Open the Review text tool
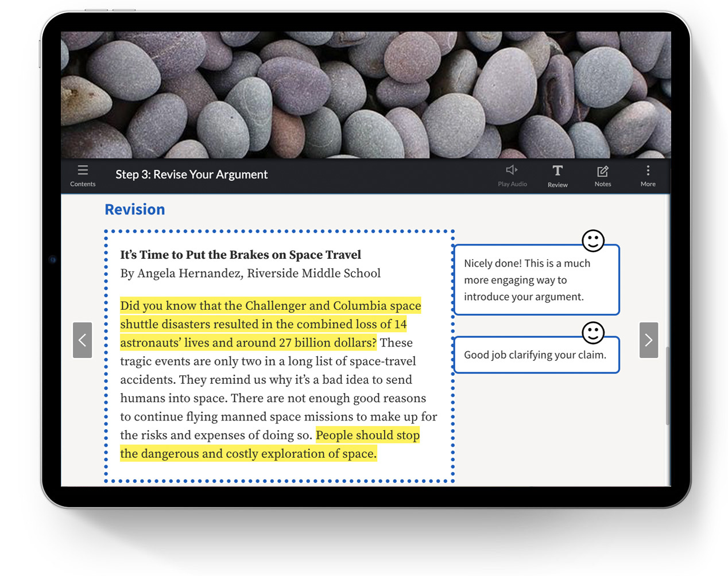Screen dimensions: 728x576 click(x=557, y=176)
